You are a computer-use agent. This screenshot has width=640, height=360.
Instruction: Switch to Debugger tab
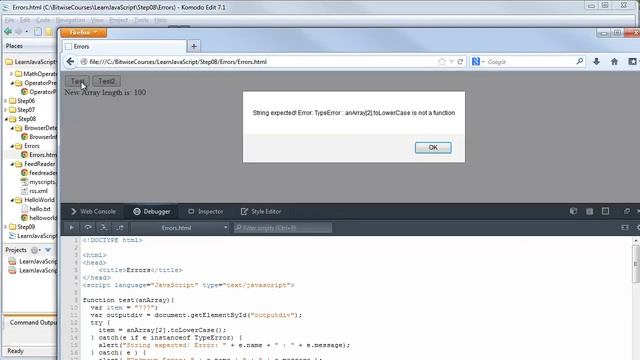[151, 211]
